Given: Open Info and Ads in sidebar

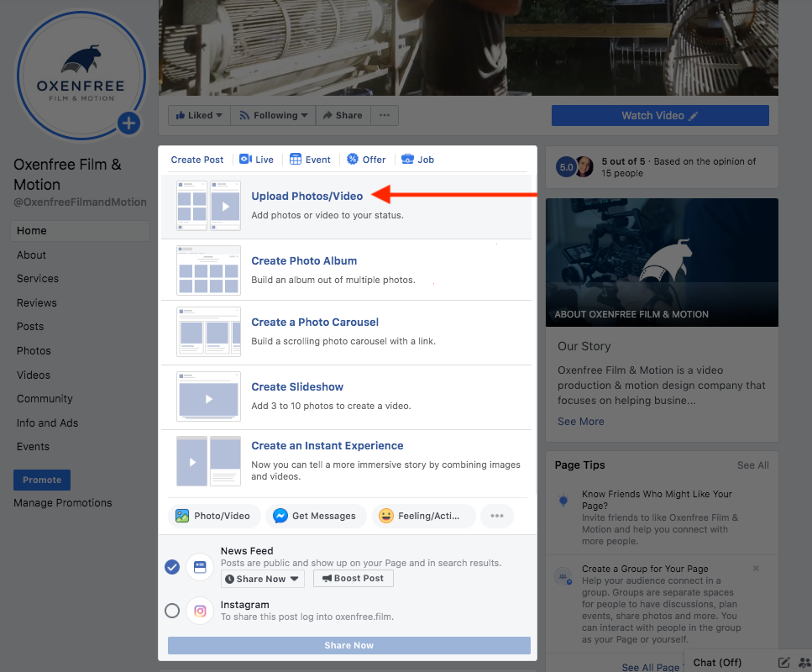Looking at the screenshot, I should coord(47,423).
